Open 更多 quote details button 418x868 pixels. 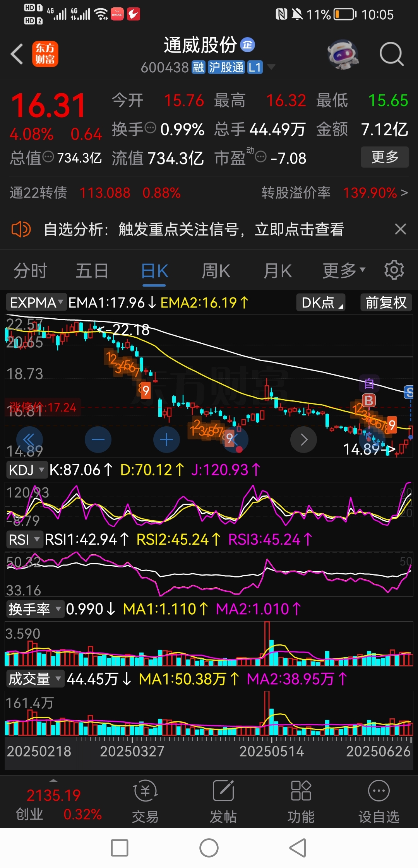[x=385, y=157]
